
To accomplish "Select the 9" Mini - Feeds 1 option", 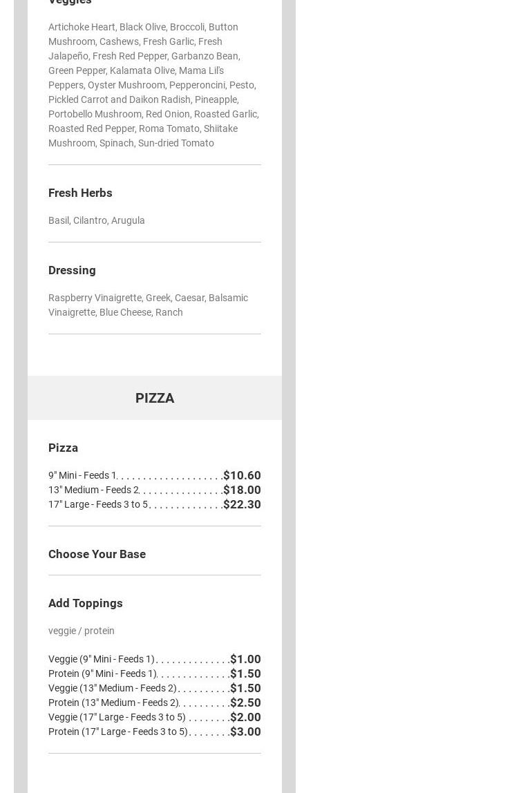I will pos(82,475).
